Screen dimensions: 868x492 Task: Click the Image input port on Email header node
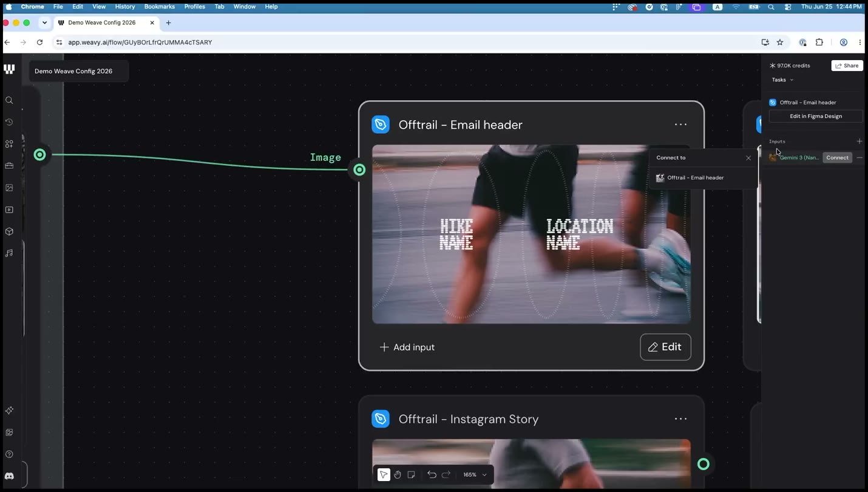(x=359, y=169)
